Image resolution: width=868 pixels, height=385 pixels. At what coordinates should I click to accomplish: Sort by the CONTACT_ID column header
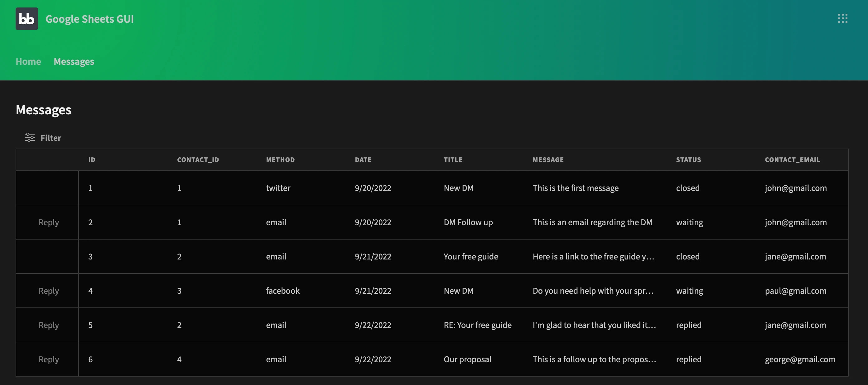(198, 159)
